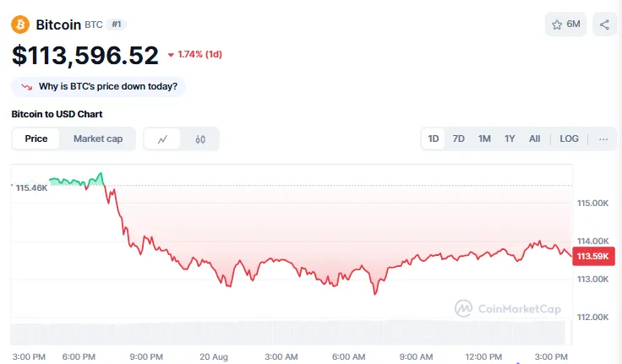The image size is (622, 364).
Task: Click the #1 rank badge
Action: 117,24
